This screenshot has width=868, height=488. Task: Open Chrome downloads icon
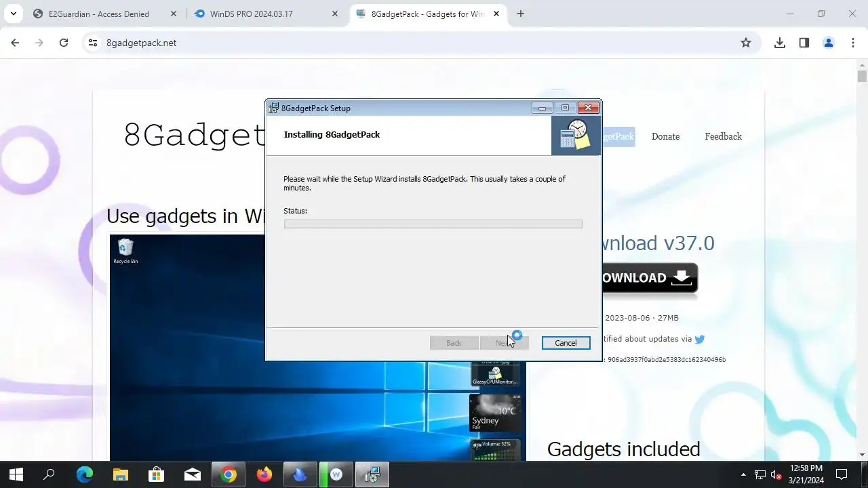(780, 43)
